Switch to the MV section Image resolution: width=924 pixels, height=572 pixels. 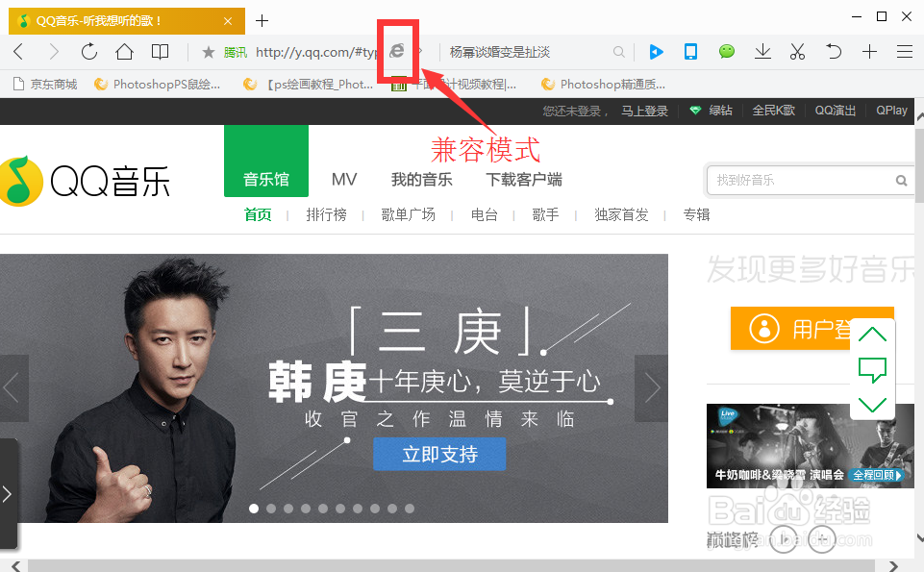tap(343, 179)
